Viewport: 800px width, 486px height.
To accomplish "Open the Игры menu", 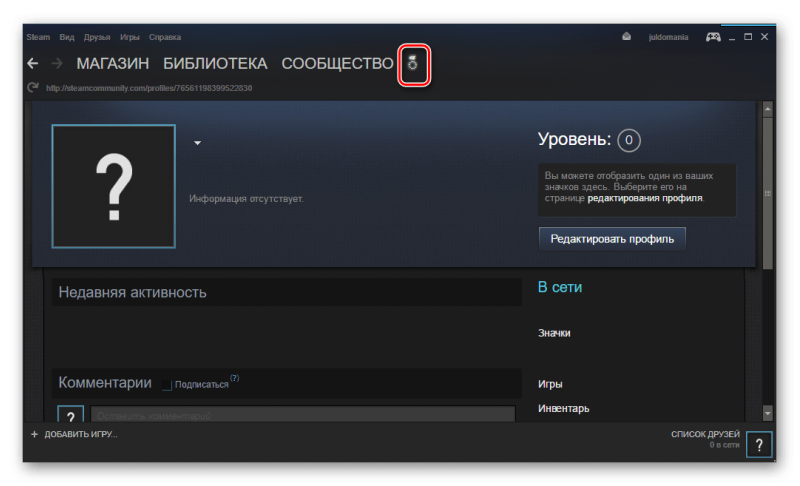I will (x=130, y=37).
